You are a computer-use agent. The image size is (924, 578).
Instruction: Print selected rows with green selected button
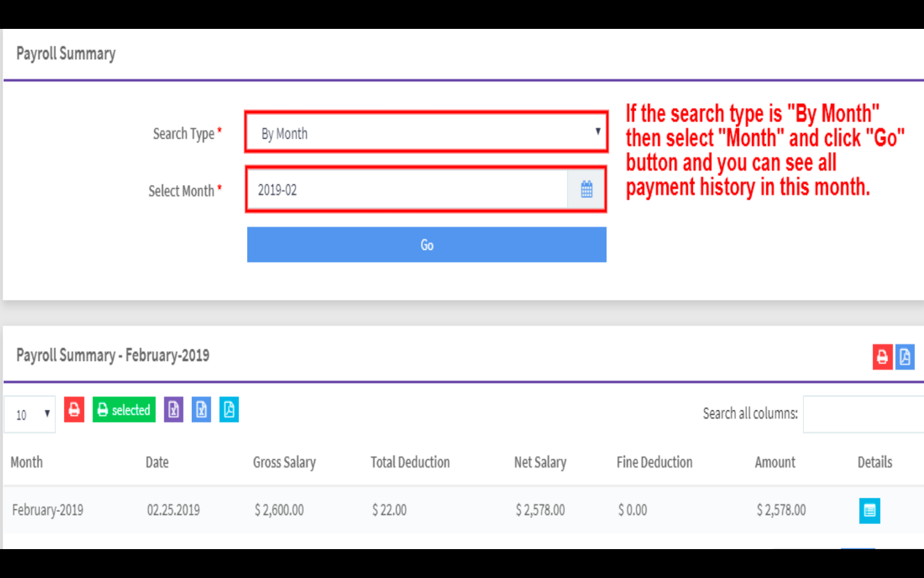click(x=124, y=410)
